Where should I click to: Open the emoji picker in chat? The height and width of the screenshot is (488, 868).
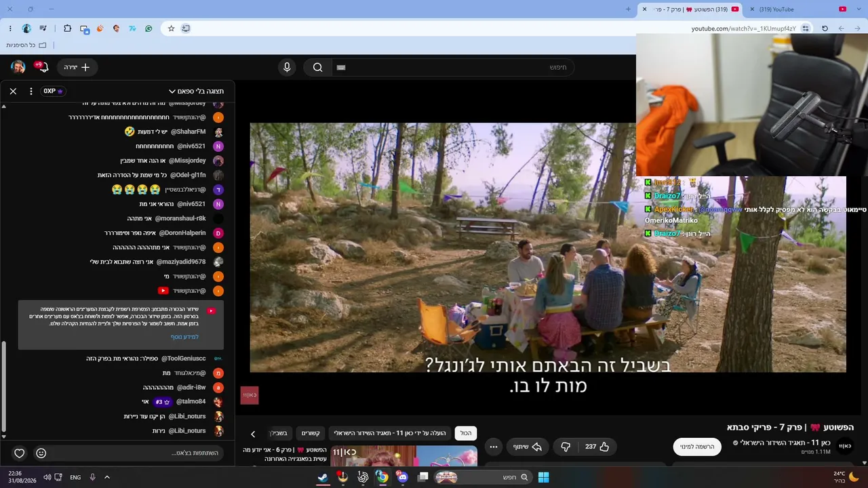point(41,453)
